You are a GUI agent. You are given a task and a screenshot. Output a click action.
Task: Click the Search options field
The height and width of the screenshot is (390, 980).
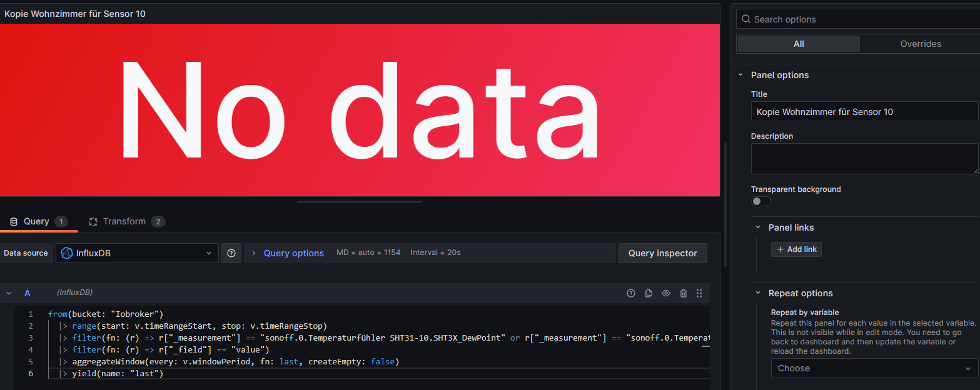coord(858,19)
